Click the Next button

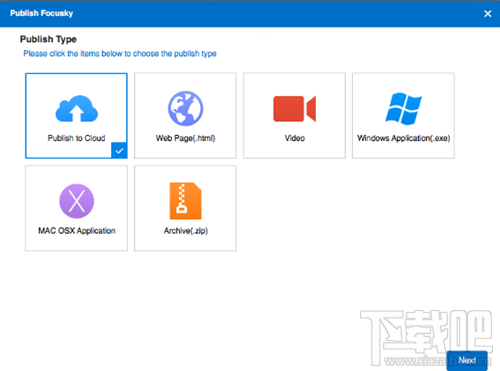[467, 360]
